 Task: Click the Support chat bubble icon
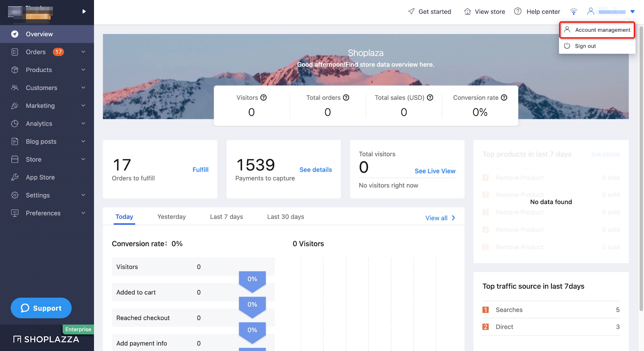(25, 308)
